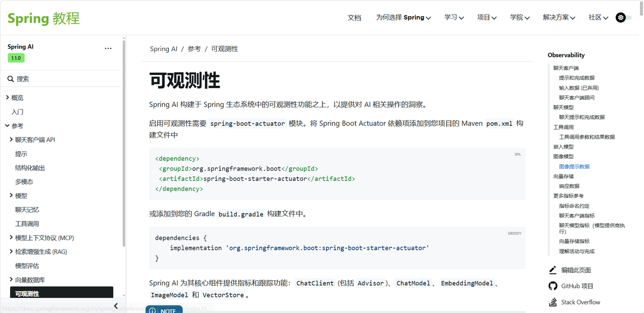Jump to 输入数据 (已弃用) in outline
Screen dimensions: 644x313
579,88
